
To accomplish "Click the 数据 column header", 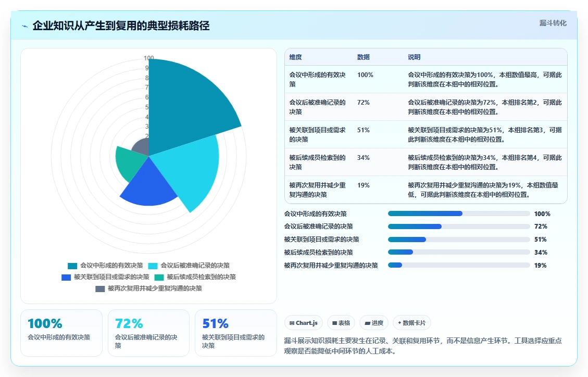I will (x=364, y=57).
